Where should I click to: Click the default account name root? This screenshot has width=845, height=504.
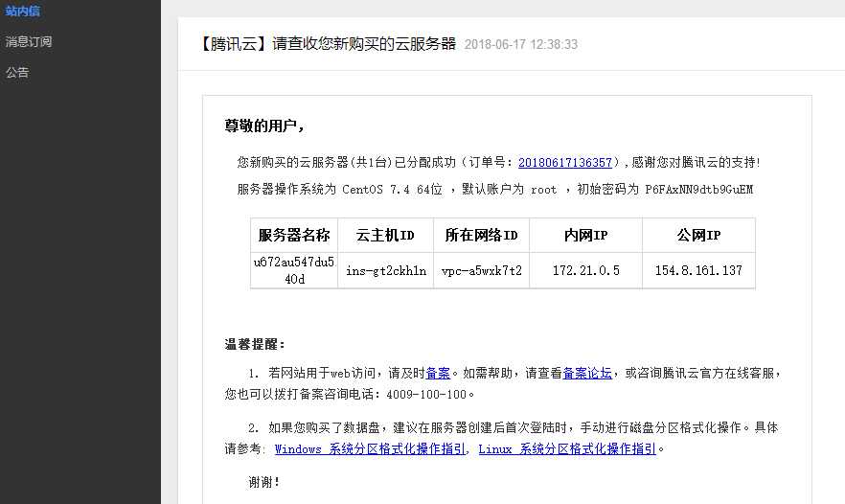(x=544, y=190)
